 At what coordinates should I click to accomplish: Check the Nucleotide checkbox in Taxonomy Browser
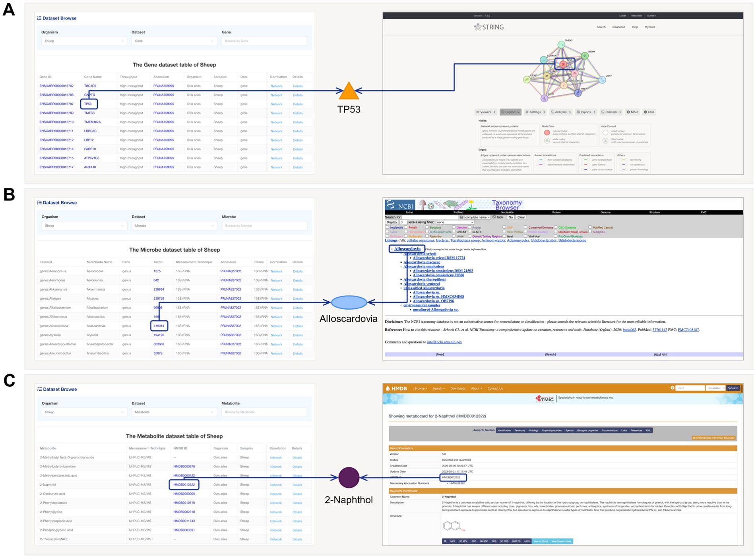387,227
